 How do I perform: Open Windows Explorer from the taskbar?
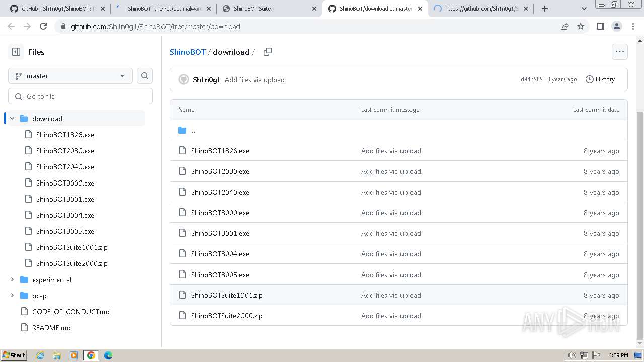pyautogui.click(x=57, y=355)
